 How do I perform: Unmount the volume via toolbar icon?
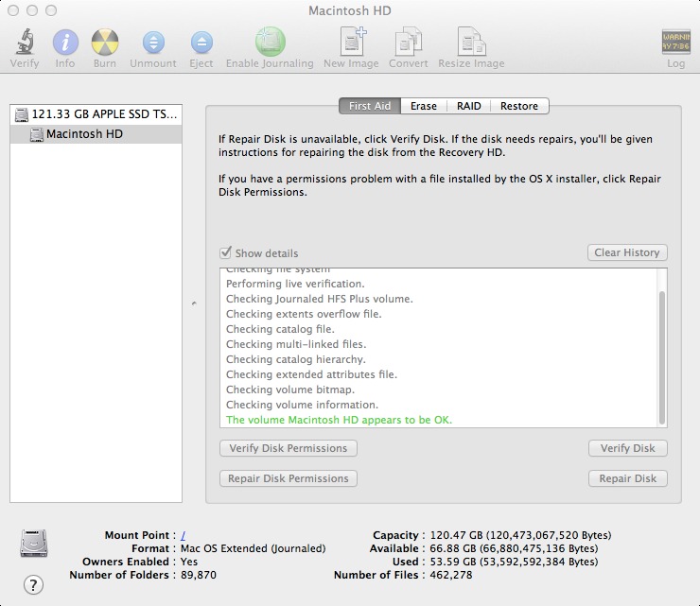[153, 43]
